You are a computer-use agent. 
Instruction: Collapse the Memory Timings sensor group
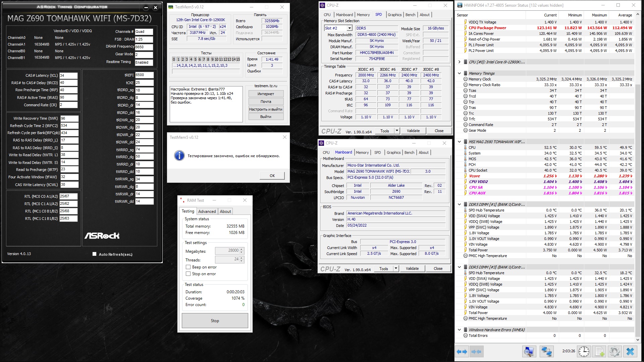point(459,73)
